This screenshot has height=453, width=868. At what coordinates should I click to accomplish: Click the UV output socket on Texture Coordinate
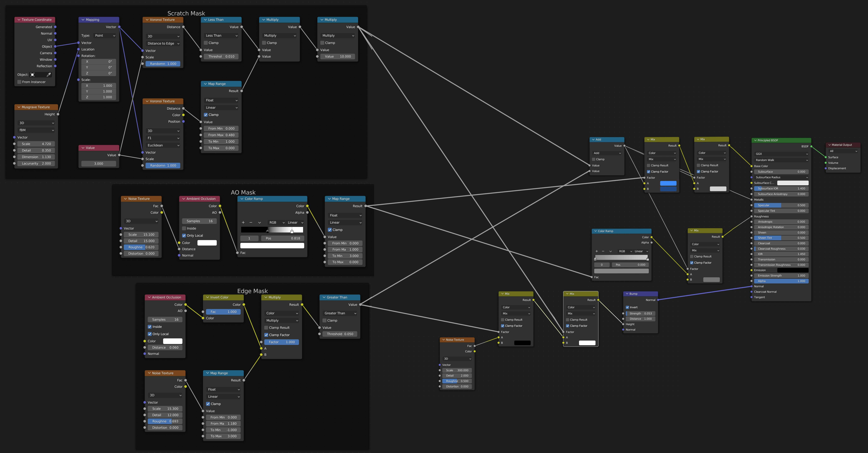[55, 40]
